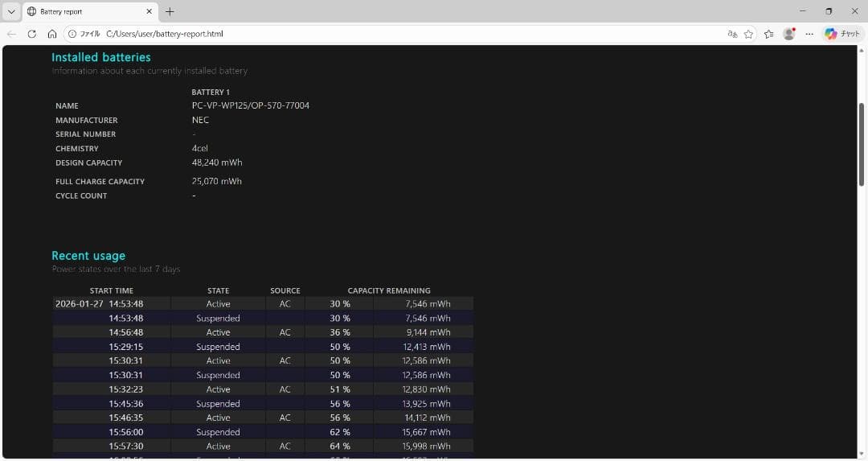868x461 pixels.
Task: Restore down the browser window
Action: (829, 11)
